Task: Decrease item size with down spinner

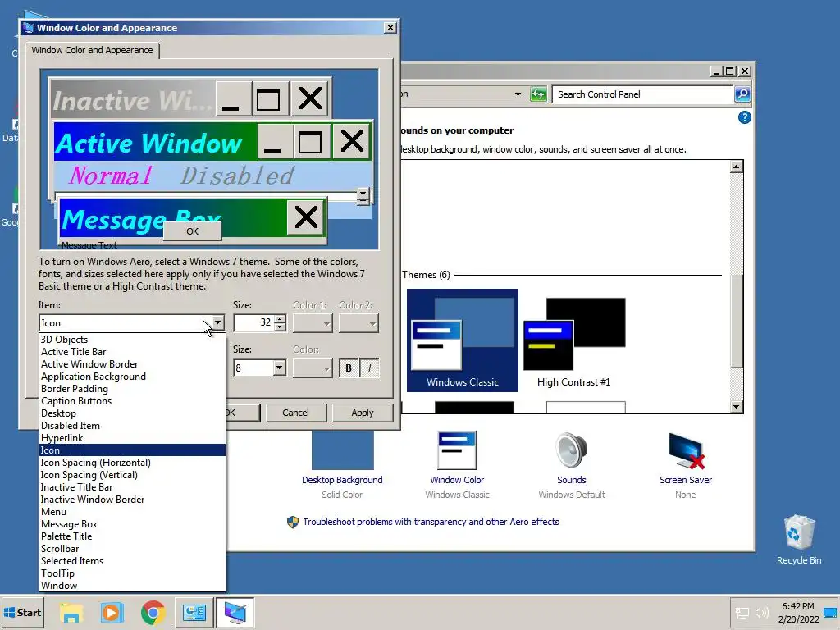Action: [x=280, y=326]
